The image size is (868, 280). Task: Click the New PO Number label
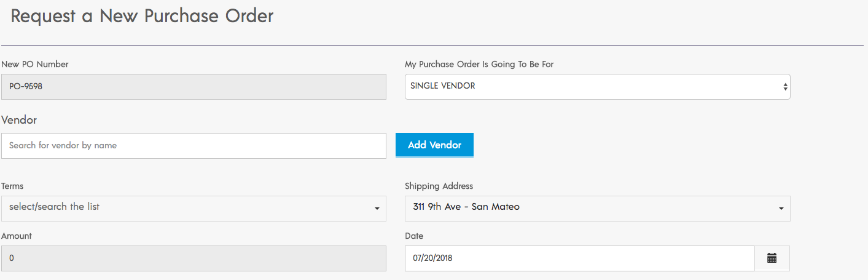[x=35, y=64]
